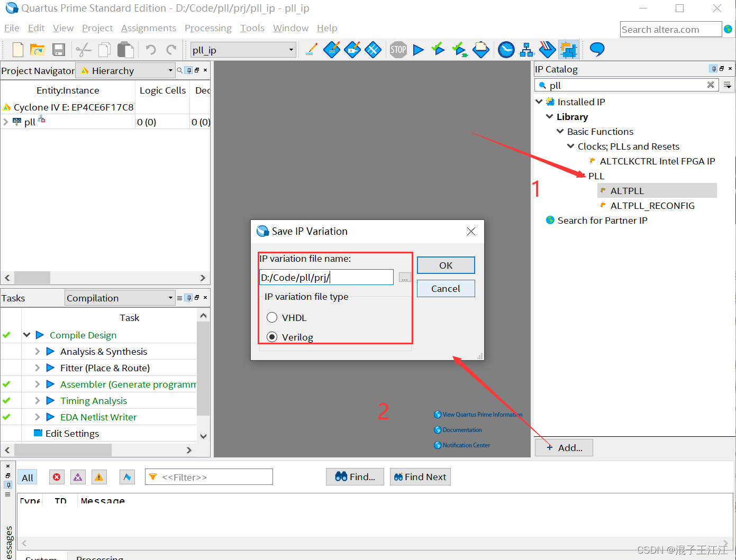Image resolution: width=736 pixels, height=560 pixels.
Task: Open the Hierarchy view dropdown
Action: pyautogui.click(x=170, y=70)
